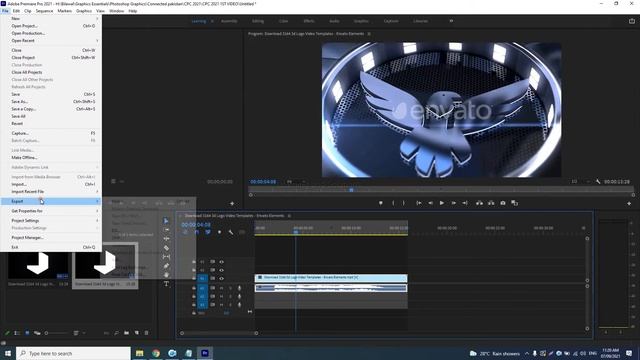Open the Markers menu

(64, 11)
